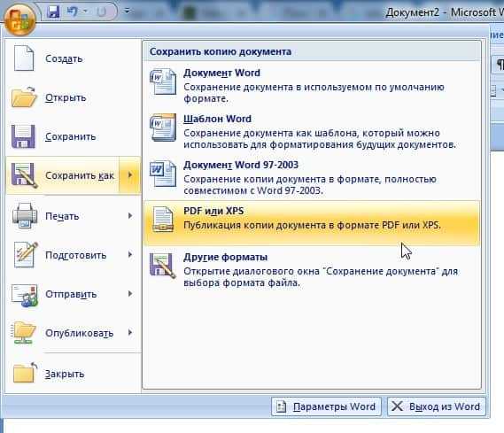Select the Отправить menu item
Image resolution: width=504 pixels, height=433 pixels.
tap(73, 294)
